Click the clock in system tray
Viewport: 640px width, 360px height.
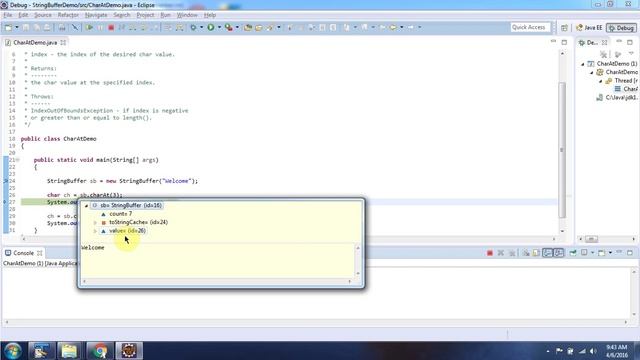[x=616, y=351]
